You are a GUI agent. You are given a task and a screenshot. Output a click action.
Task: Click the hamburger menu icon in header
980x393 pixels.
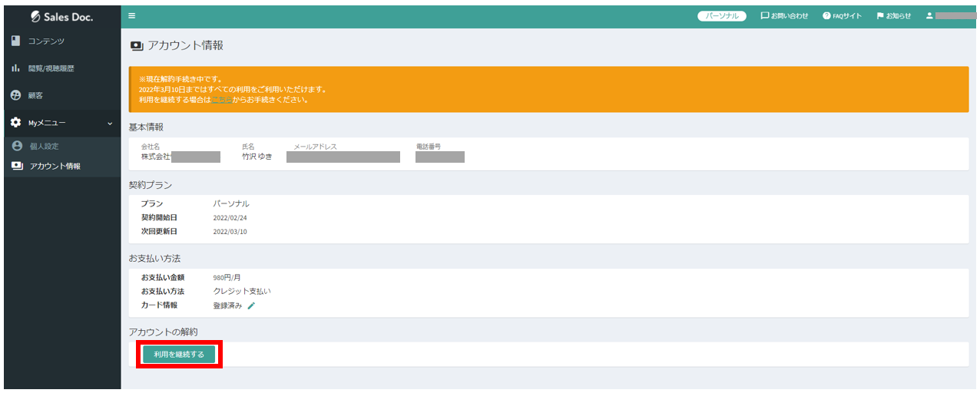pos(131,16)
